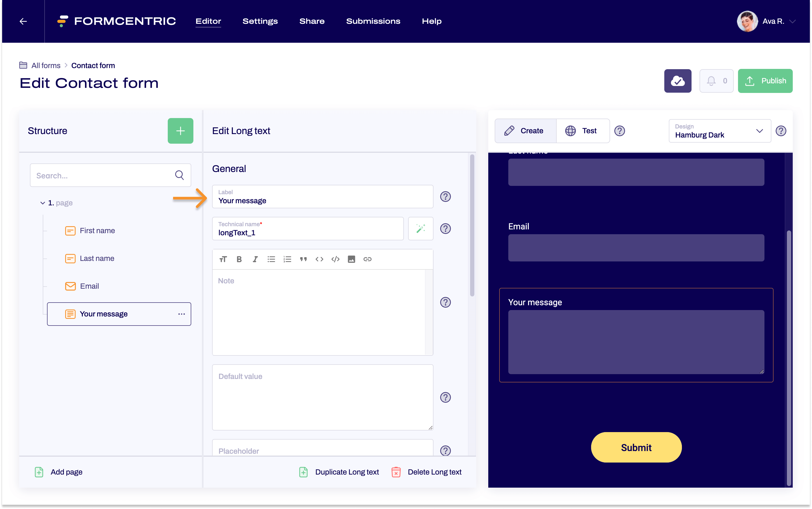812x509 pixels.
Task: Expand the 1. page tree item
Action: (39, 203)
